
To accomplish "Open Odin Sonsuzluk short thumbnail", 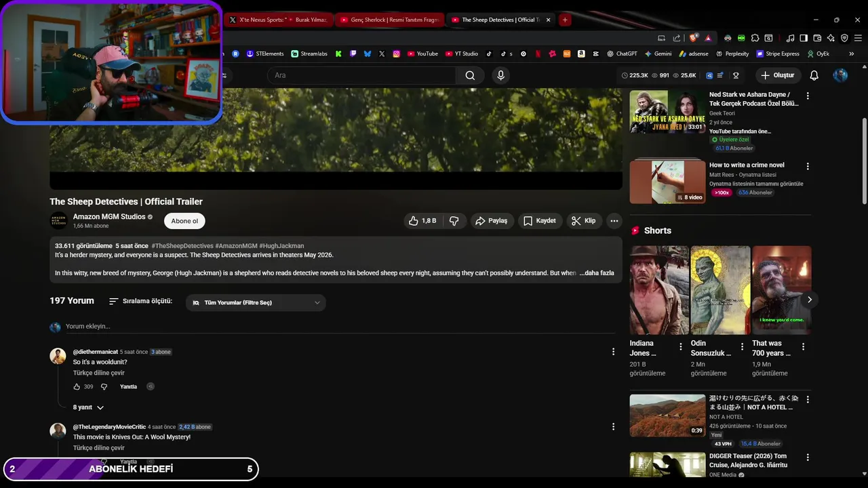I will click(x=720, y=290).
